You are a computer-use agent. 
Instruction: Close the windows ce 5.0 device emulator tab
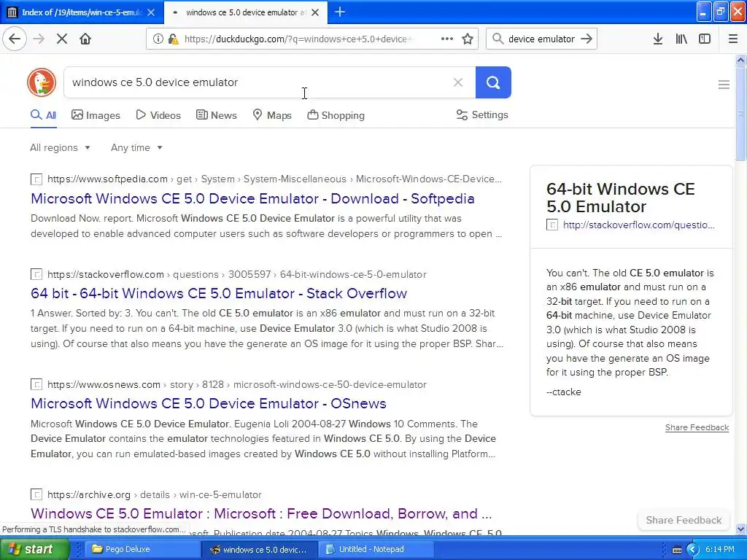pos(315,12)
